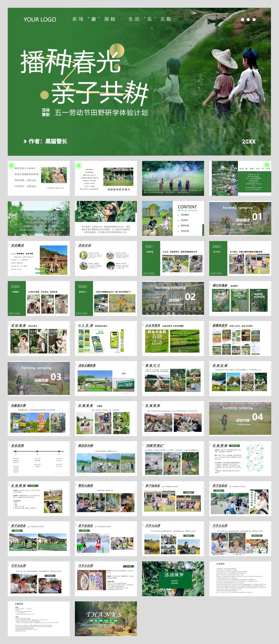Open the 美陈打卡 slide
This screenshot has height=644, width=279.
tap(173, 378)
